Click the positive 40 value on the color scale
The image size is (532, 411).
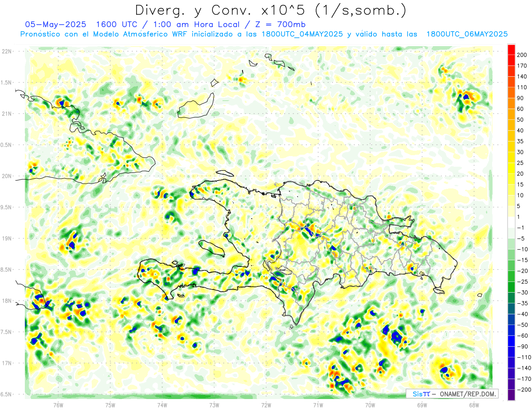520,130
